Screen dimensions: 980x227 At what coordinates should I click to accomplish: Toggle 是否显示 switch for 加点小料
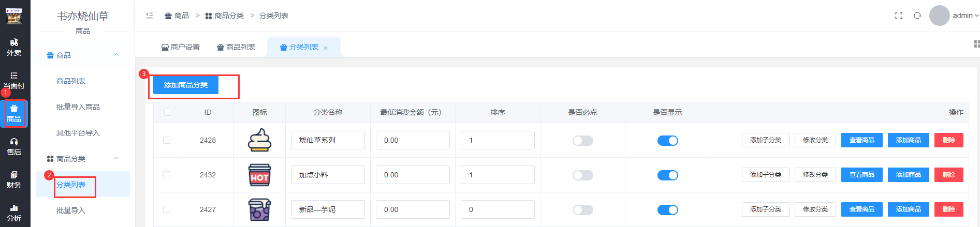(667, 175)
